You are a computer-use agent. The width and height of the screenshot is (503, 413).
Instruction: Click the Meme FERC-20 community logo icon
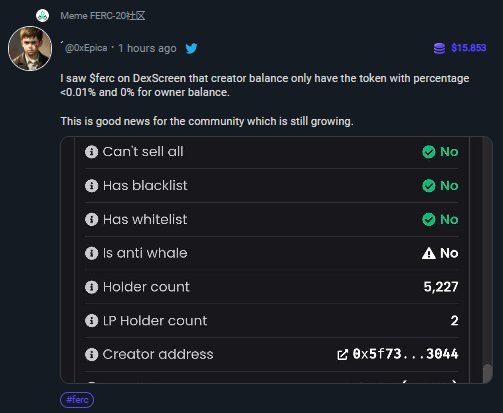42,16
